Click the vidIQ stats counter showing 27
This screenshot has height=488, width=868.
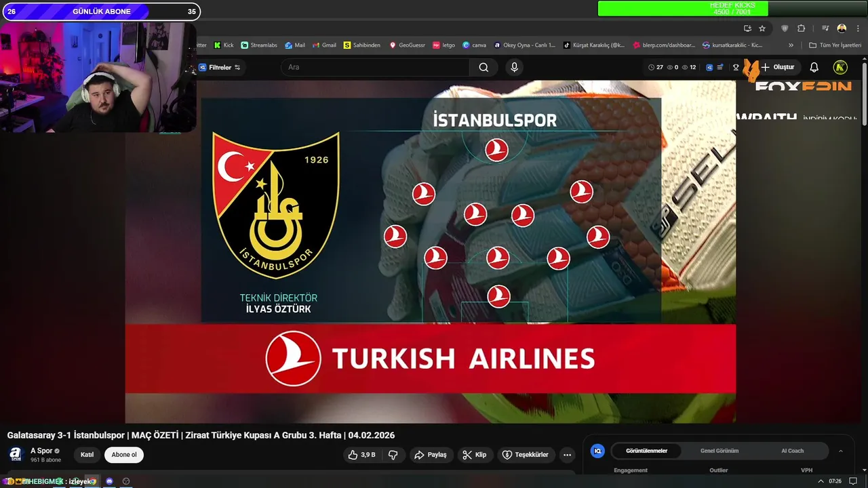coord(656,67)
